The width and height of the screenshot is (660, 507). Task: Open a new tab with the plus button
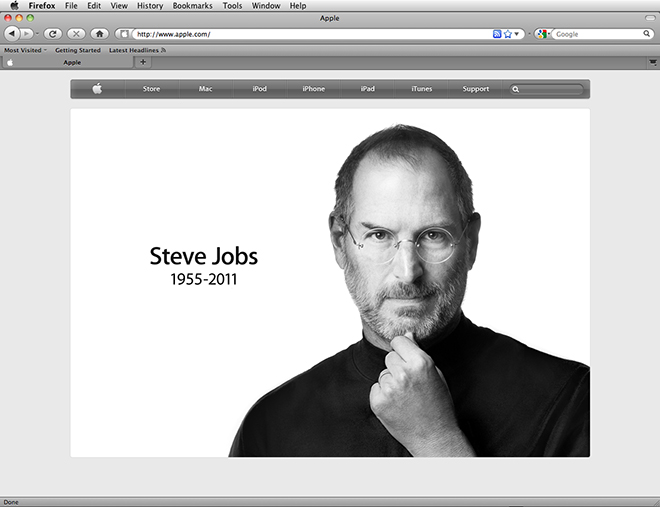coord(143,62)
